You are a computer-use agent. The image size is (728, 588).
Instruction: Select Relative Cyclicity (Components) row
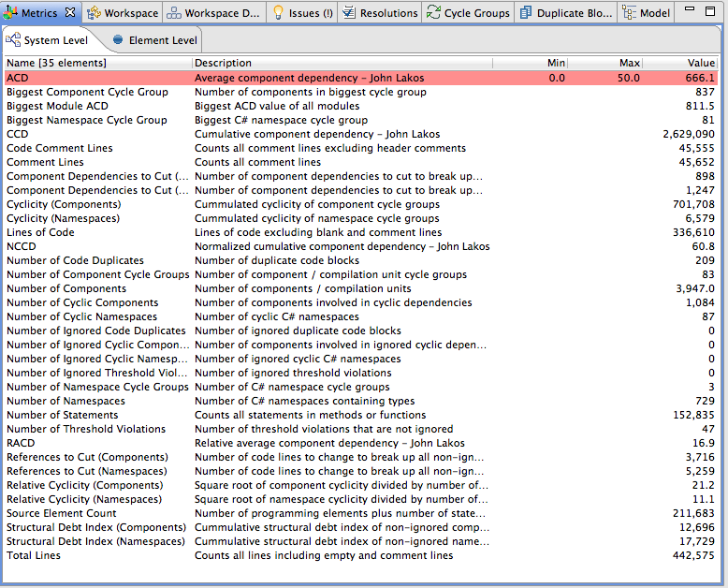click(x=361, y=485)
